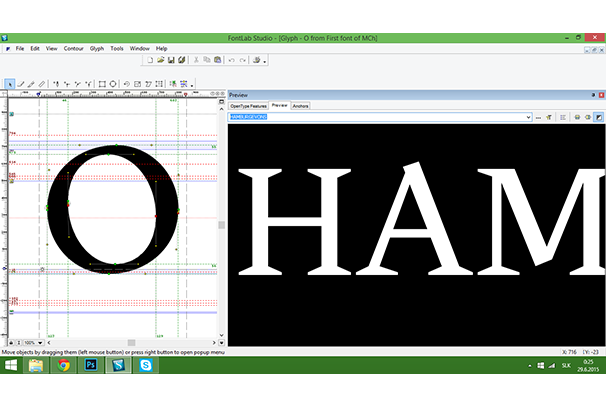
Task: Click the Save icon in toolbar
Action: pos(171,60)
